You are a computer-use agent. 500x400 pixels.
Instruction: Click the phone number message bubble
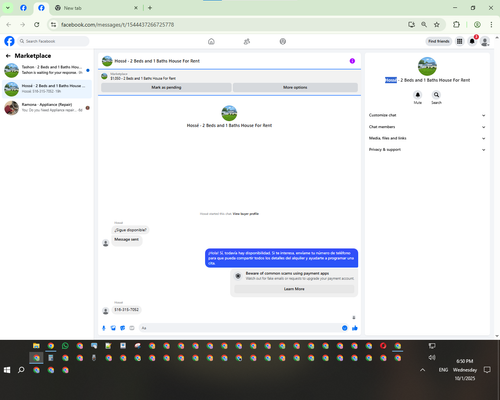point(126,310)
